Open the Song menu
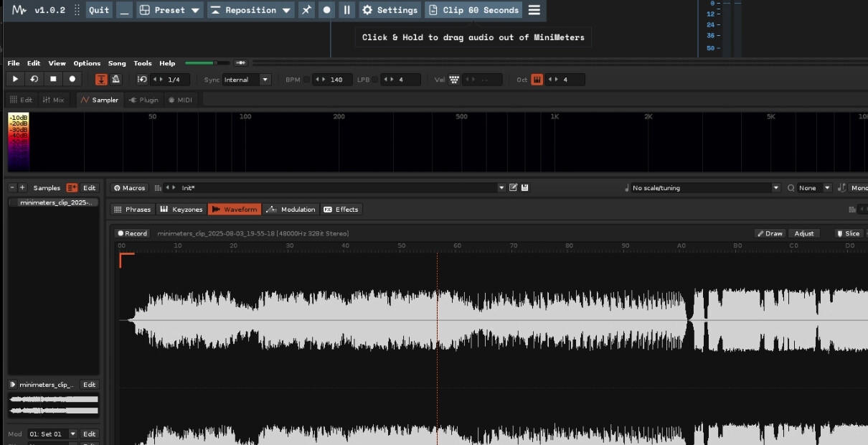Viewport: 868px width, 445px height. (117, 63)
